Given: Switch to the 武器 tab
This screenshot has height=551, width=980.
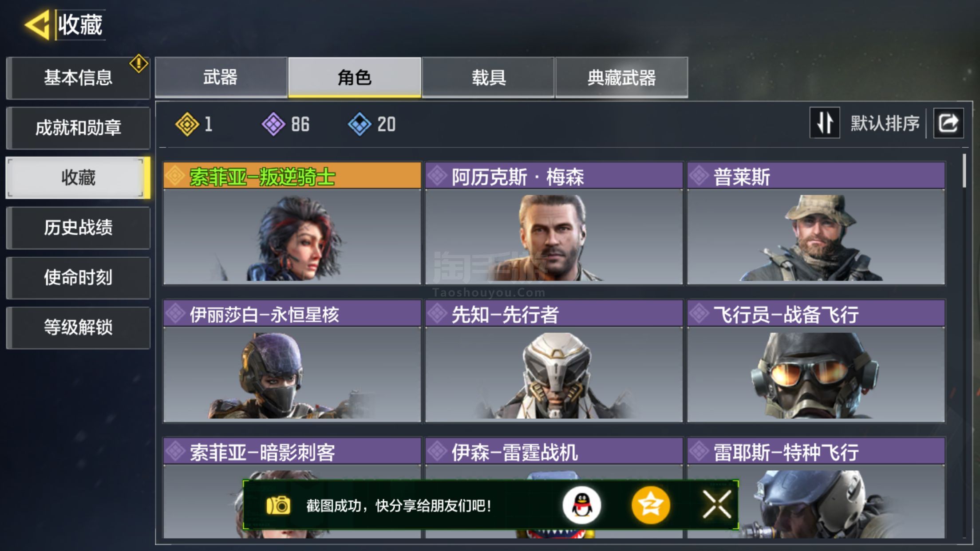Looking at the screenshot, I should click(x=221, y=77).
